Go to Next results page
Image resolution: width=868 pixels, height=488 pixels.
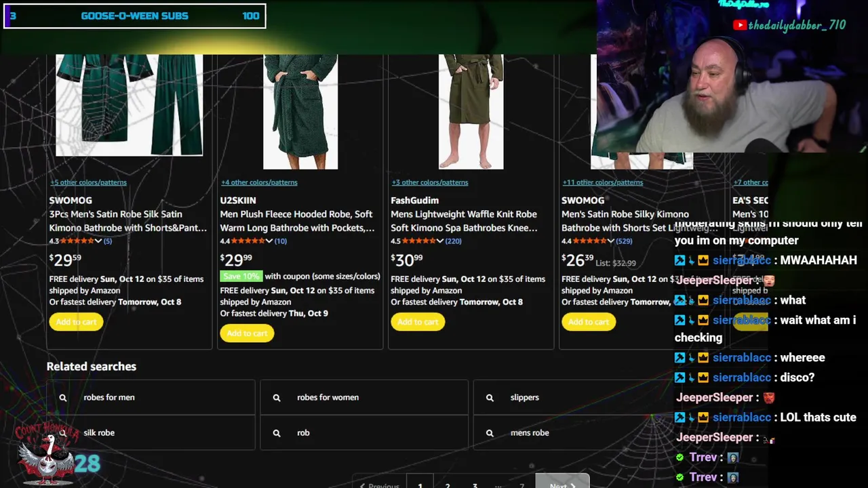pyautogui.click(x=562, y=483)
